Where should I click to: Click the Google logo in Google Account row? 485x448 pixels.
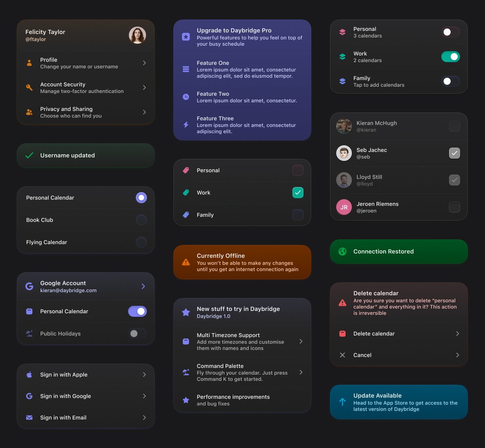pyautogui.click(x=29, y=286)
